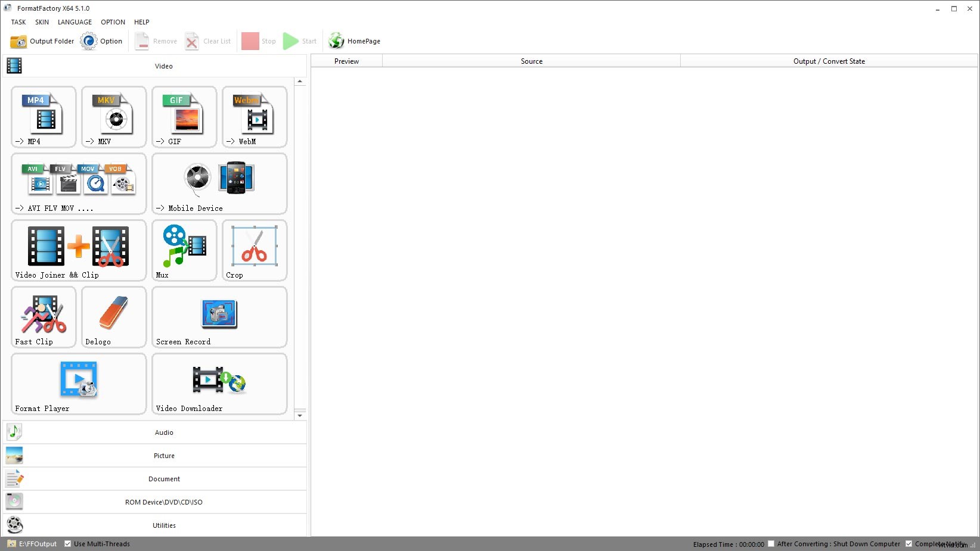Viewport: 980px width, 551px height.
Task: Open the GIF conversion tool
Action: click(184, 117)
